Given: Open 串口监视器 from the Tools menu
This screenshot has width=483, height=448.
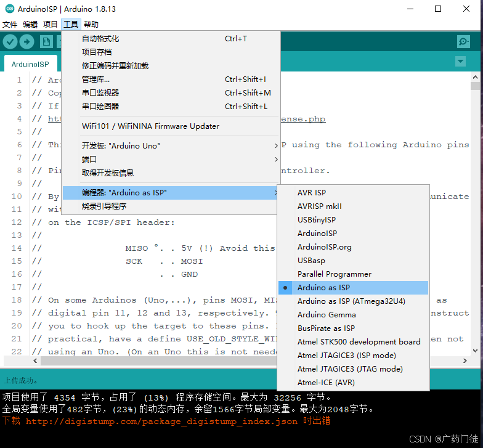Looking at the screenshot, I should (171, 92).
